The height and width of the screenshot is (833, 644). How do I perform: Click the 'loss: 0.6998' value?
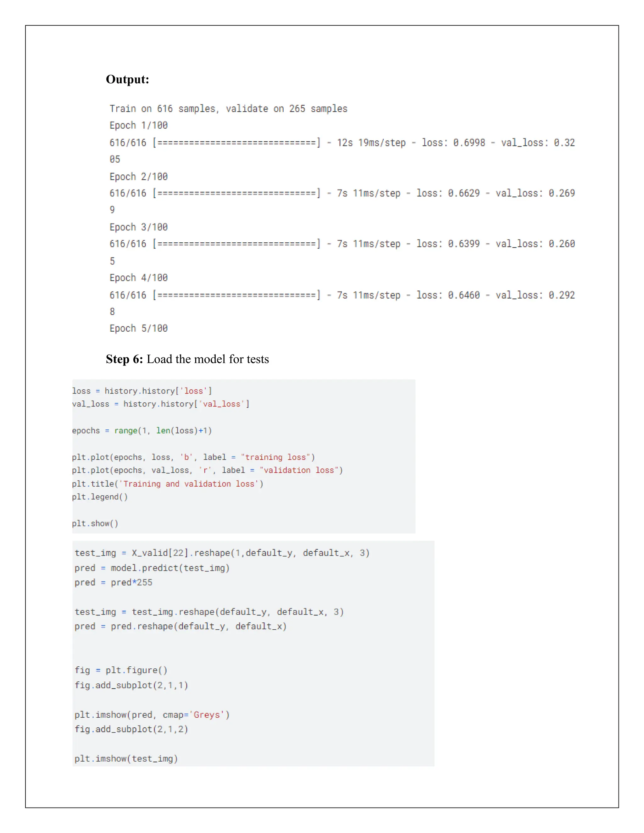pos(453,143)
